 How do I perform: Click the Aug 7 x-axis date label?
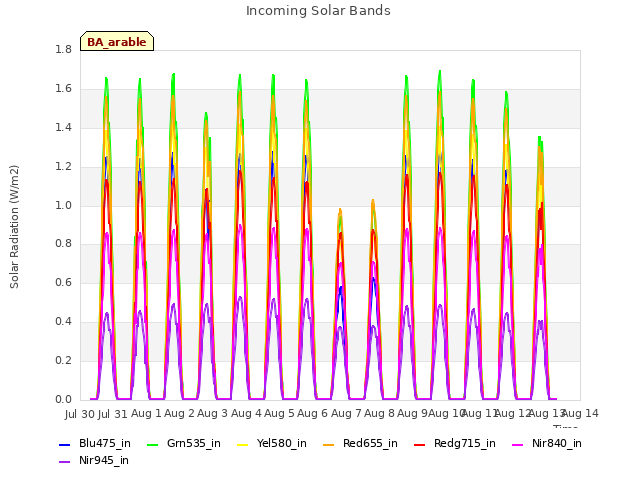pyautogui.click(x=346, y=413)
